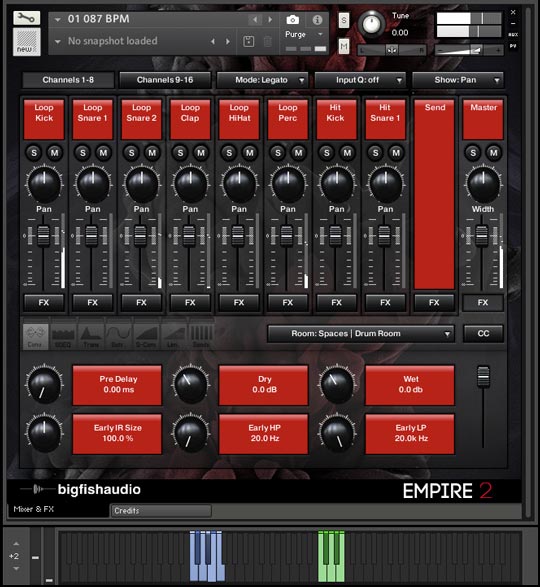Expand the snapshot list dropdown arrow
540x587 pixels.
coord(58,42)
